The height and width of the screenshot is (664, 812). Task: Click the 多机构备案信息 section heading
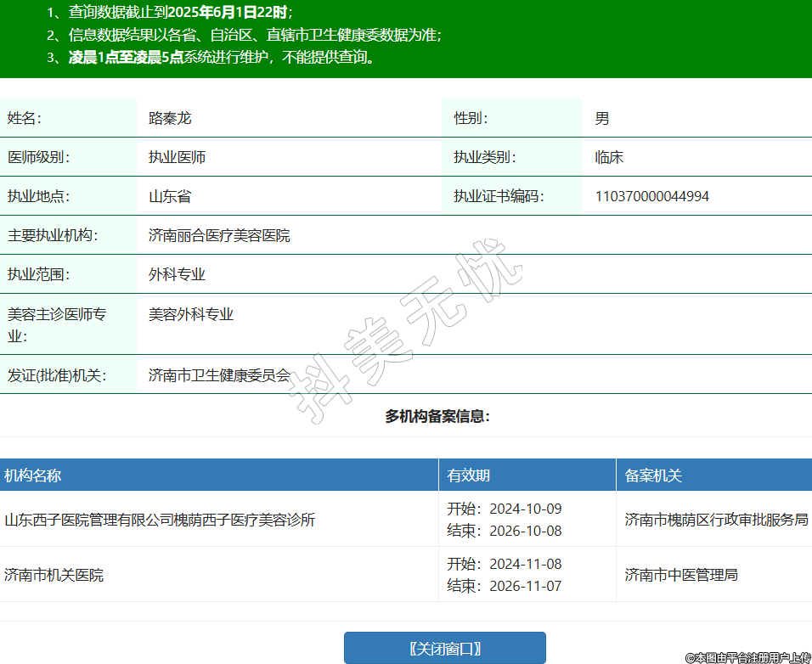click(437, 416)
